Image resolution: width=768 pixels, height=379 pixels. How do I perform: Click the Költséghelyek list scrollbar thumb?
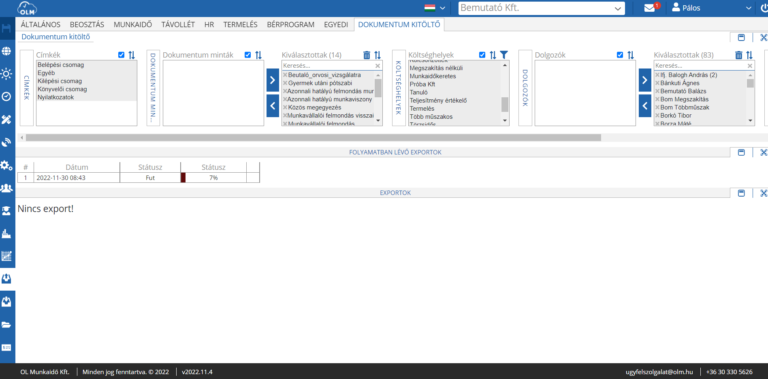click(x=504, y=104)
